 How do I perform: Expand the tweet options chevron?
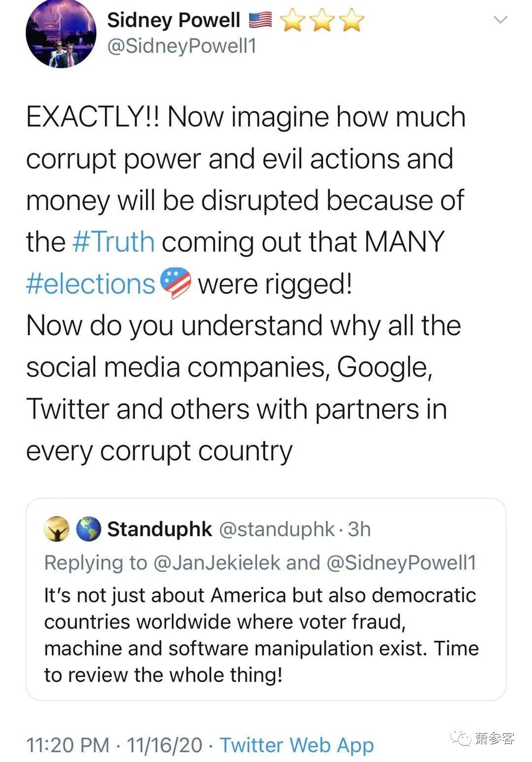(x=500, y=20)
